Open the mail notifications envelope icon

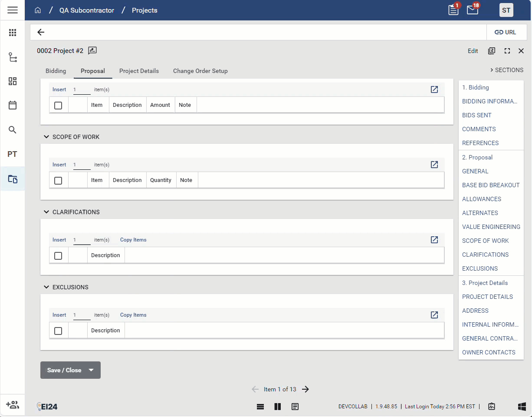click(x=472, y=10)
